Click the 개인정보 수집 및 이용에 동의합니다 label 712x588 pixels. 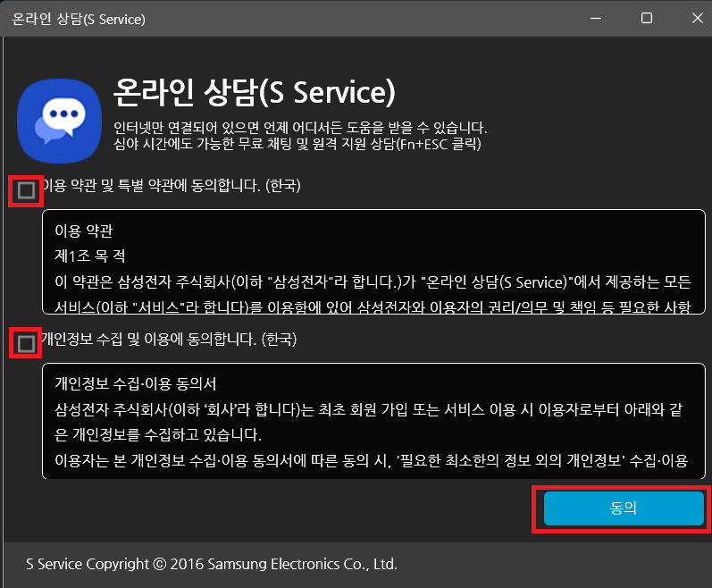point(169,340)
